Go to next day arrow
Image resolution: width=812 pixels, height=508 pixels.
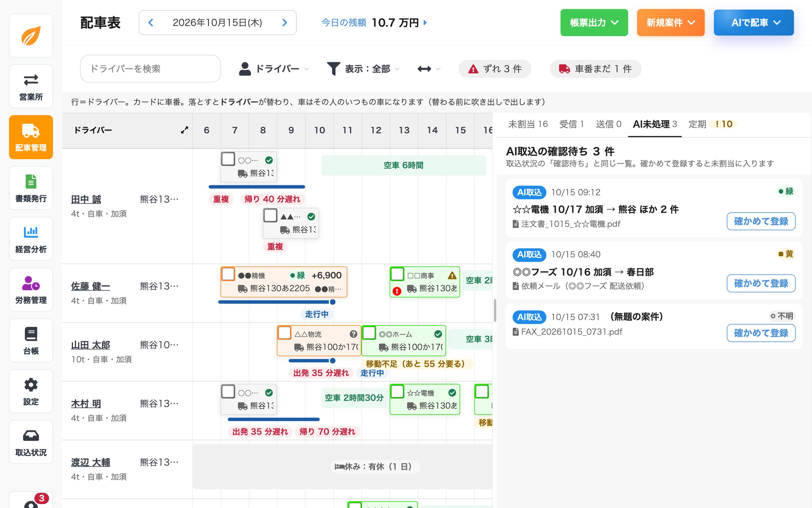(285, 23)
